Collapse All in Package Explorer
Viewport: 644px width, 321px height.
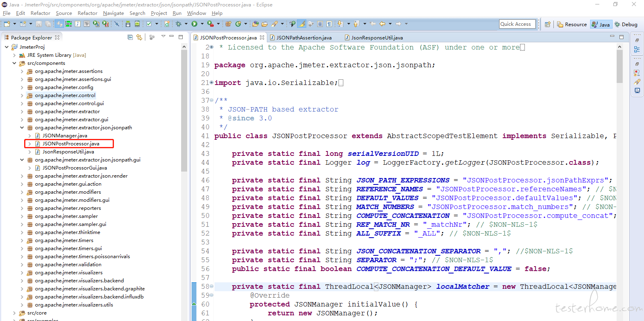click(x=130, y=37)
